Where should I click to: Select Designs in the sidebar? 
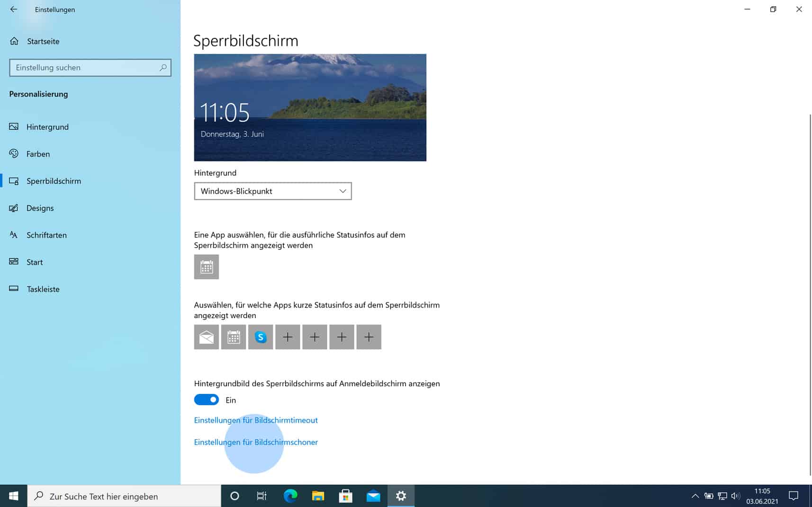(90, 208)
